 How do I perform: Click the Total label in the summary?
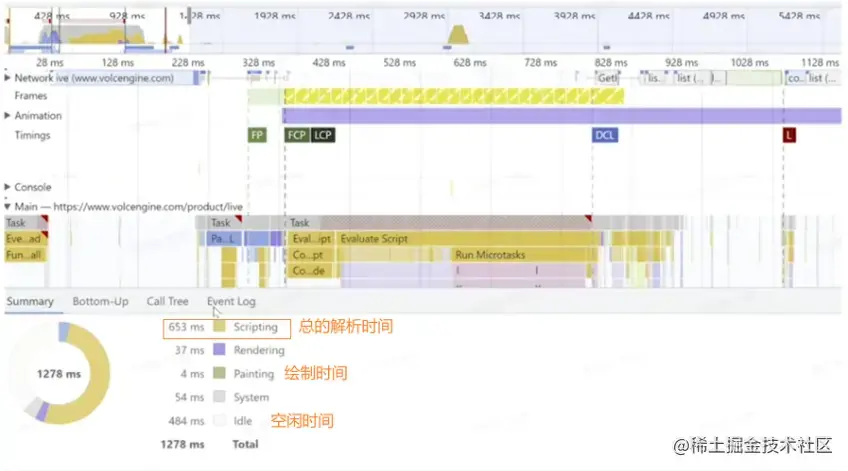pyautogui.click(x=246, y=444)
